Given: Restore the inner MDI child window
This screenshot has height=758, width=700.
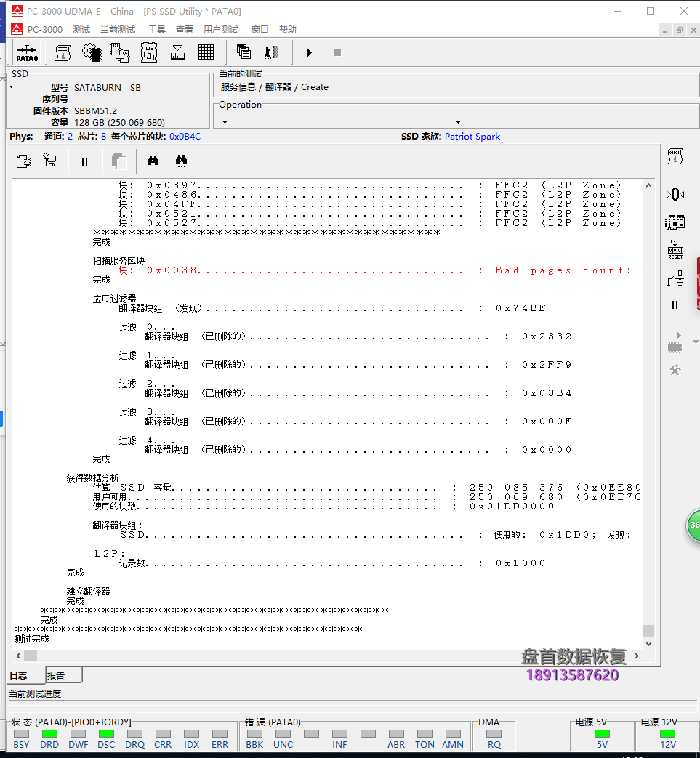Looking at the screenshot, I should point(679,30).
